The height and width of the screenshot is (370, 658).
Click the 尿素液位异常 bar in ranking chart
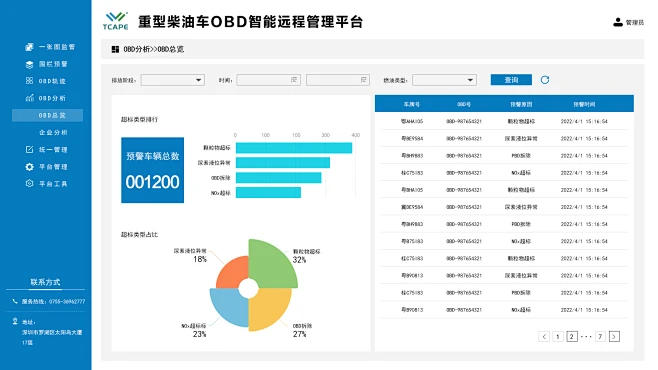(283, 162)
